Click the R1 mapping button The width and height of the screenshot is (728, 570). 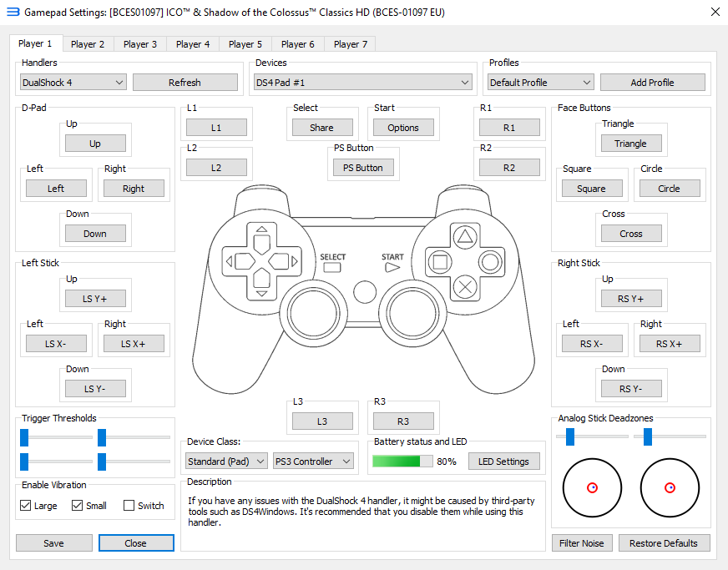(509, 128)
